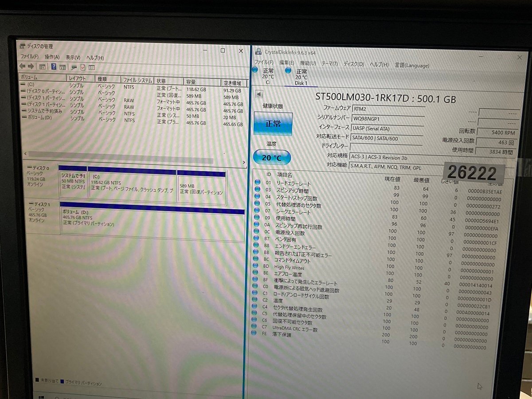Click the blue status dot of SMART row 05
Screen dimensions: 532x399
pos(257,203)
